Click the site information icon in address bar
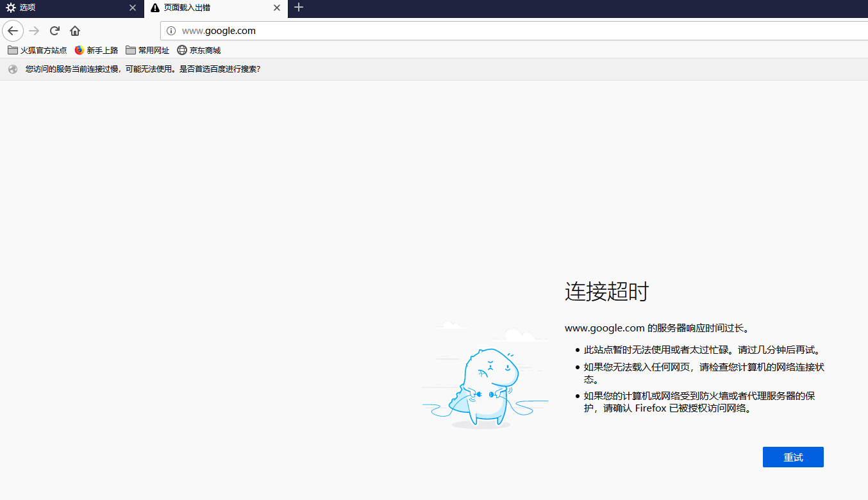The width and height of the screenshot is (868, 500). pyautogui.click(x=171, y=30)
